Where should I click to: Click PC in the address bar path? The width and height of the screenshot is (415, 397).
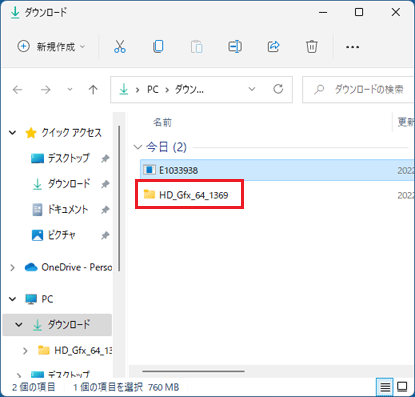pyautogui.click(x=153, y=90)
